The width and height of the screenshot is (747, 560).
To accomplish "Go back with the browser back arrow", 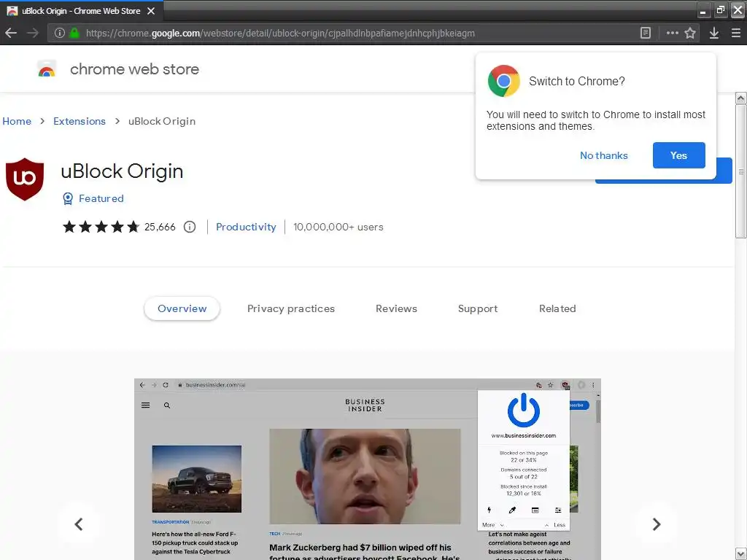I will [10, 33].
